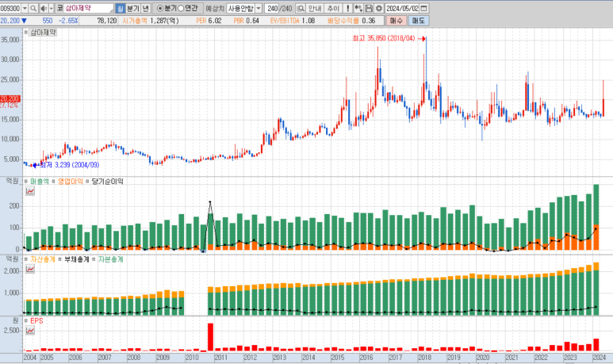Toggle 영업이익 legend series
The width and height of the screenshot is (613, 364).
(71, 182)
